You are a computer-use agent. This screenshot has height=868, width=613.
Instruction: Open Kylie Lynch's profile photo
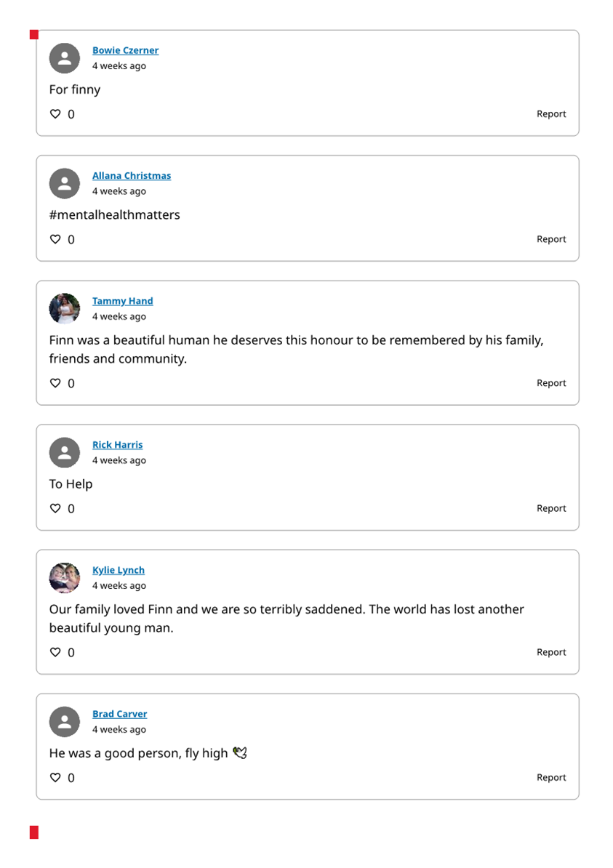(65, 578)
